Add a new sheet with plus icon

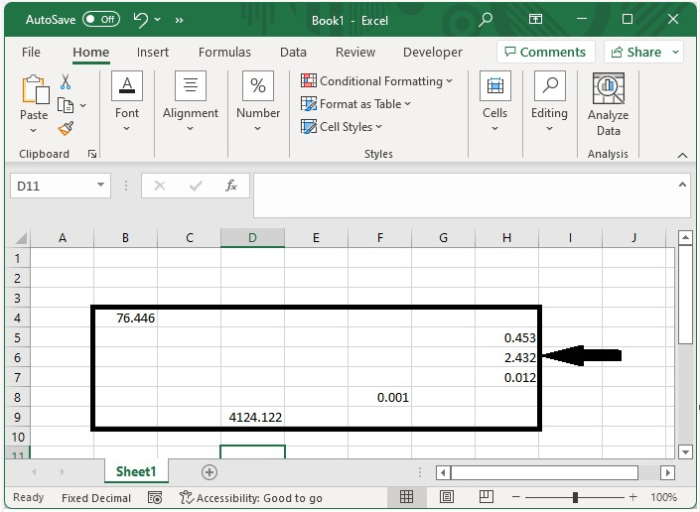point(209,472)
